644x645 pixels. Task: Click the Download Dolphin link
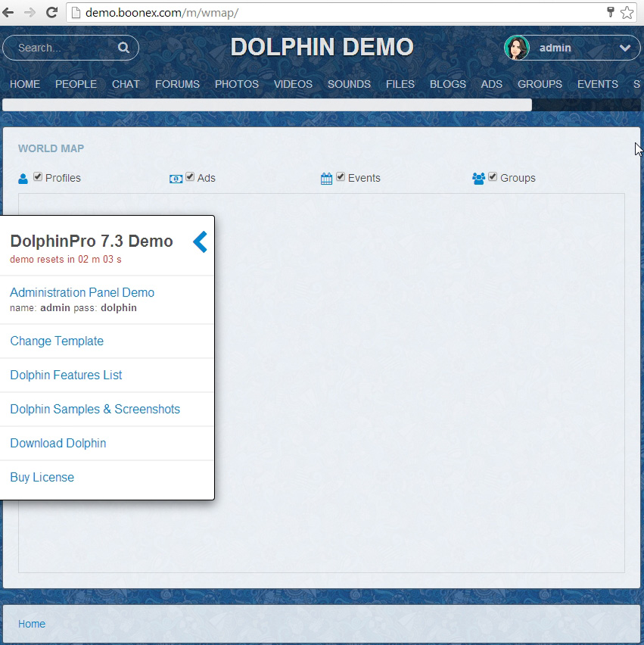point(58,443)
